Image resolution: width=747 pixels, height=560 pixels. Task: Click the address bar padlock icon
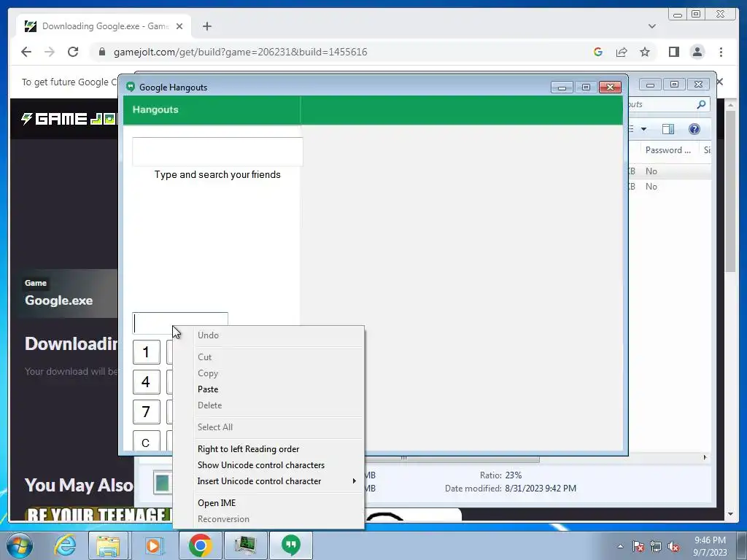pyautogui.click(x=101, y=52)
